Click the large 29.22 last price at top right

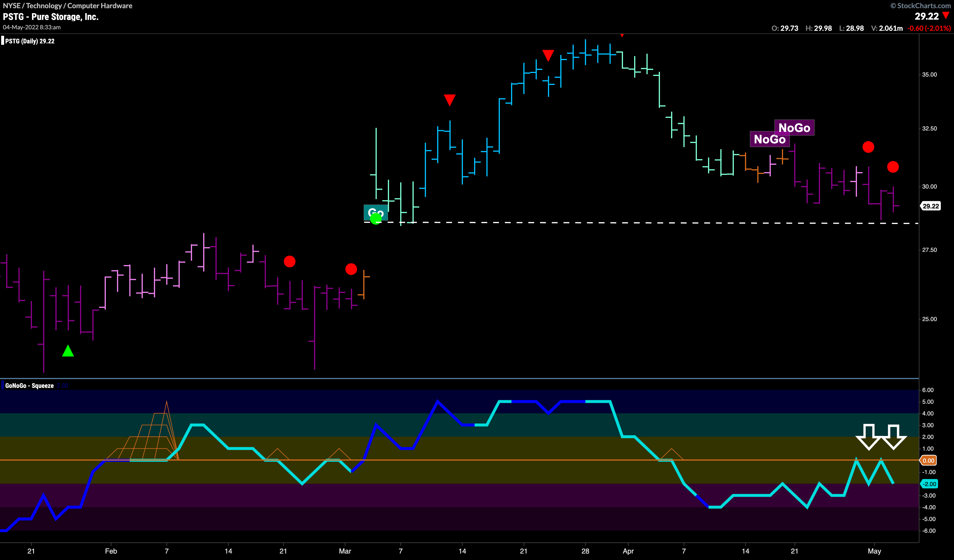tap(927, 16)
